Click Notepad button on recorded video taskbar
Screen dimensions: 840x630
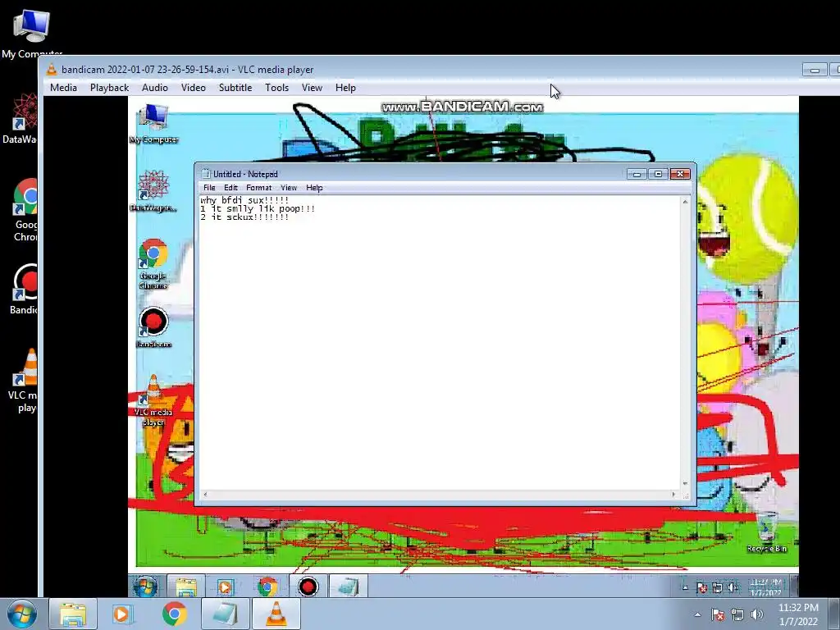click(348, 587)
